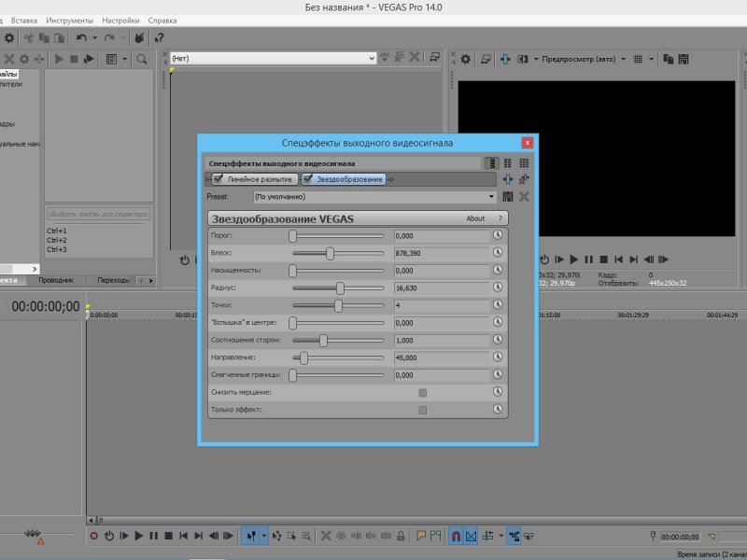Click the record button in timeline transport
Image resolution: width=747 pixels, height=560 pixels.
click(94, 536)
